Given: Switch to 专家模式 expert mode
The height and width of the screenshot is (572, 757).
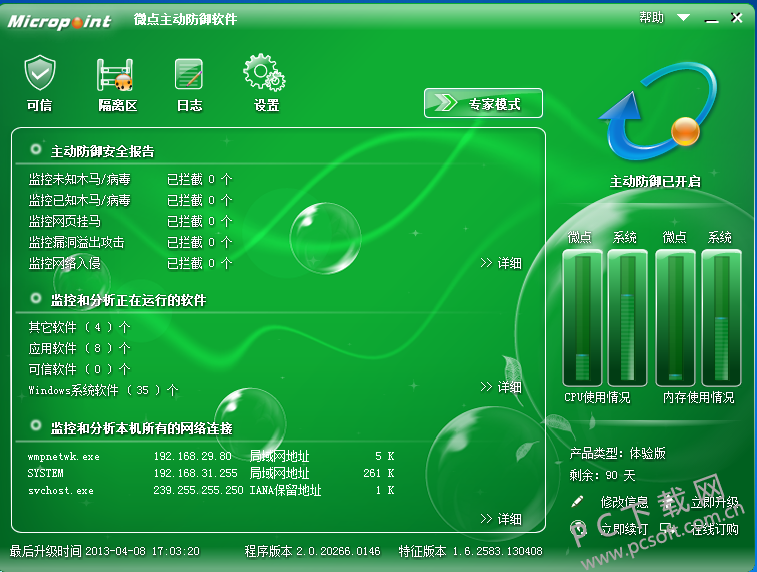Looking at the screenshot, I should click(x=483, y=103).
